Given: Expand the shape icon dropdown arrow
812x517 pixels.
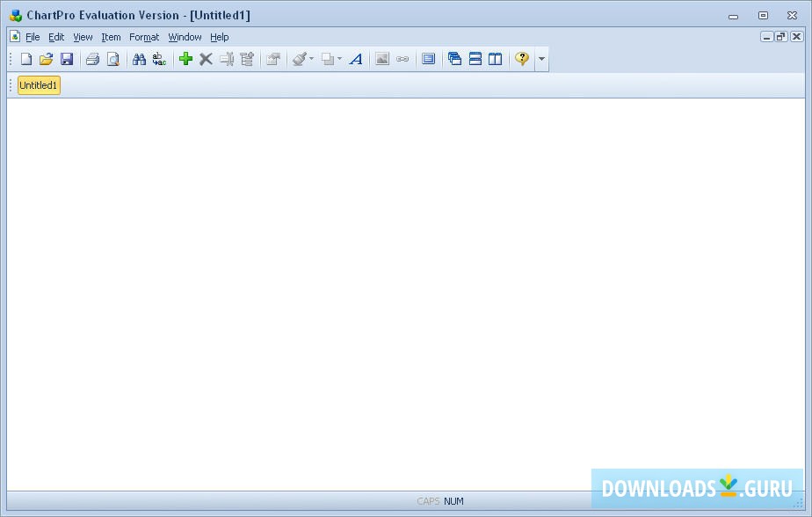Looking at the screenshot, I should pos(340,59).
